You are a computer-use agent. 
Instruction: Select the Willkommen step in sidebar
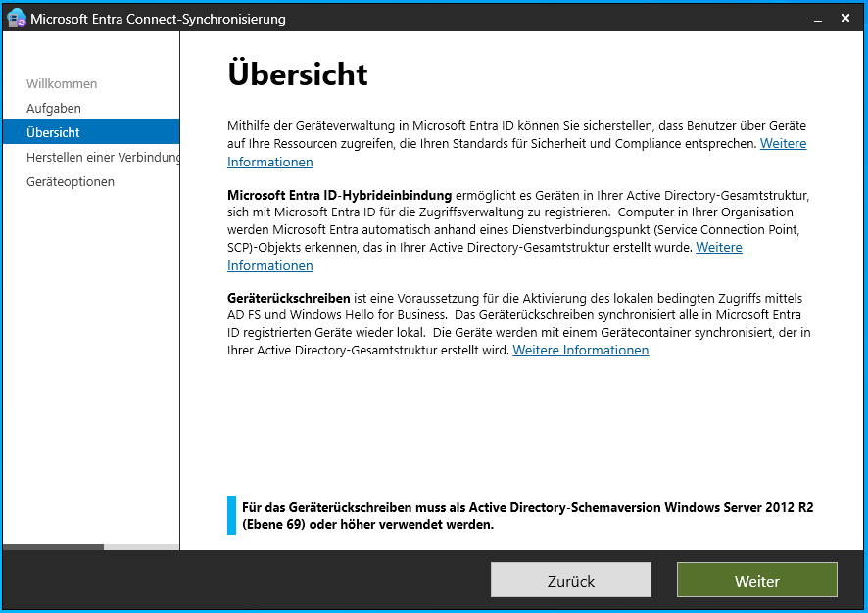click(62, 84)
